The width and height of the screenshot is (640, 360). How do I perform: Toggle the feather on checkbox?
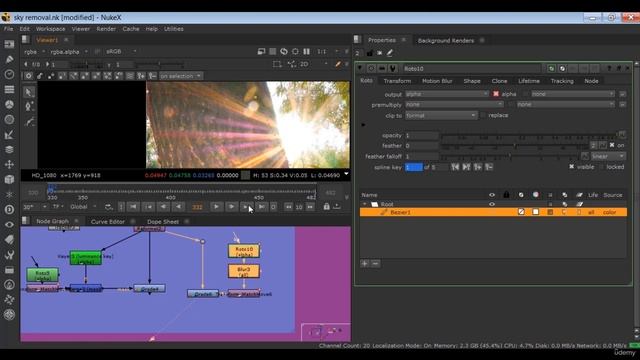click(612, 145)
